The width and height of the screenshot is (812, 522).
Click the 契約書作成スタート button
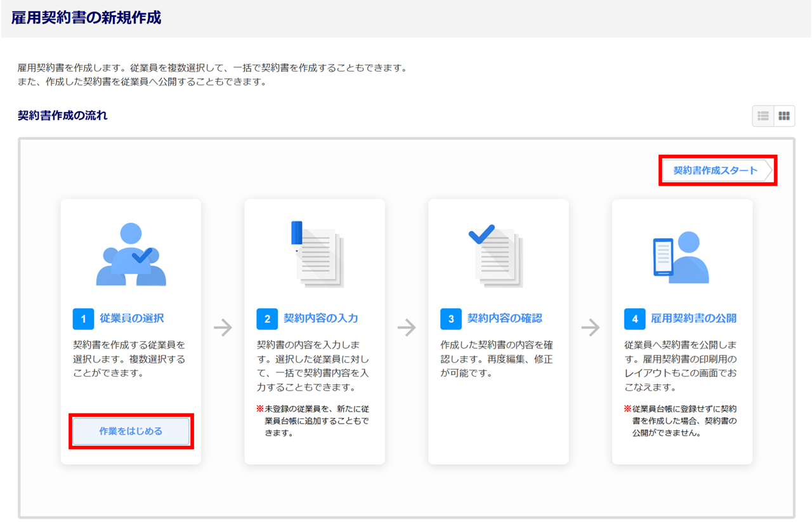[x=717, y=171]
